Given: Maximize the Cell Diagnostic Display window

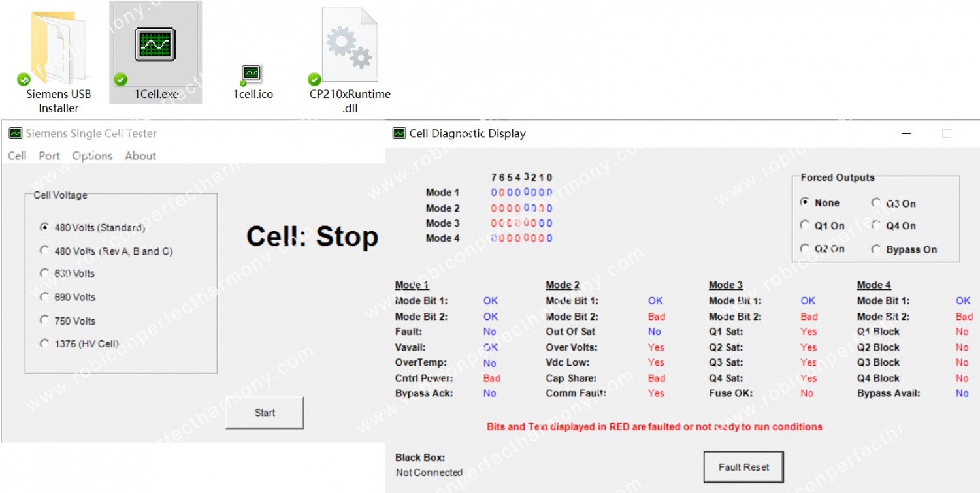Looking at the screenshot, I should tap(947, 133).
